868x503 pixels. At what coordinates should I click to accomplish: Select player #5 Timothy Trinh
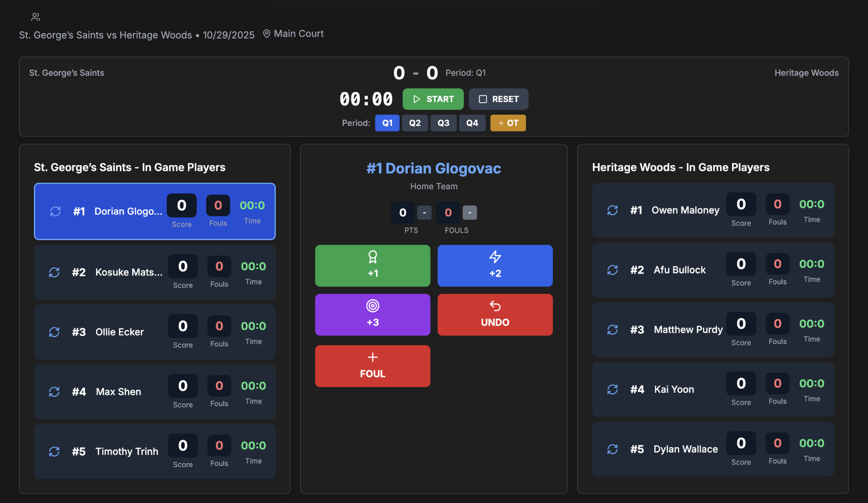pos(155,451)
